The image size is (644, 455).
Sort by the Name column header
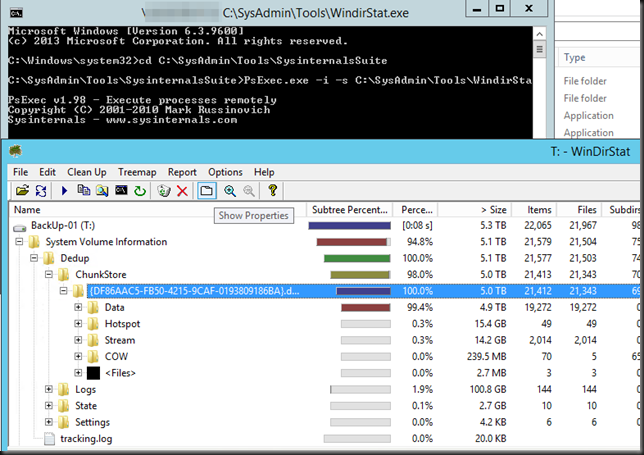158,210
